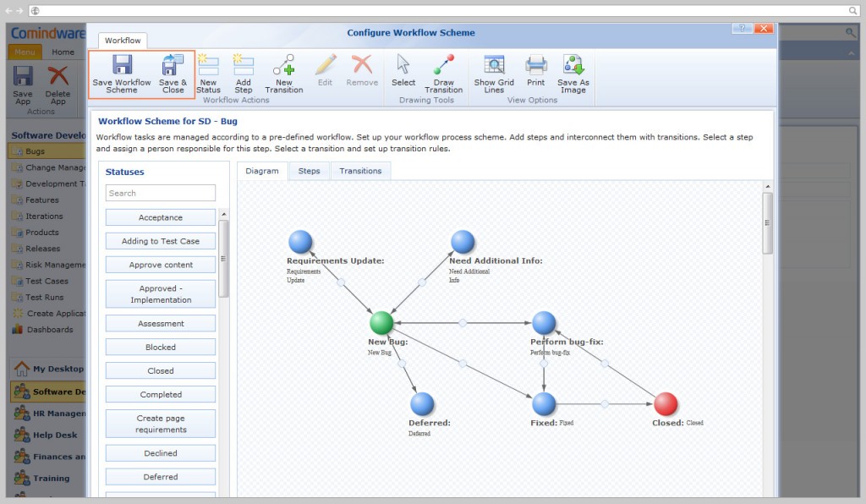866x504 pixels.
Task: Click the Closed status in list
Action: tap(161, 371)
